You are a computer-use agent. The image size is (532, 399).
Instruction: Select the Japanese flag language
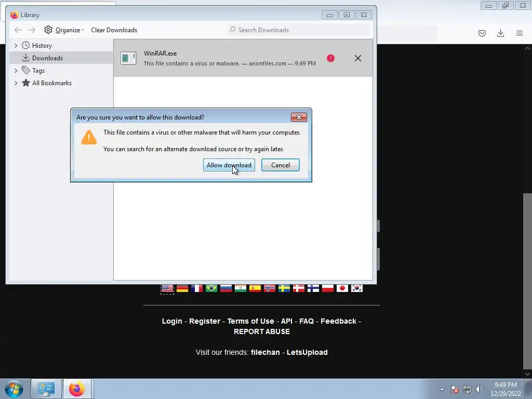342,288
